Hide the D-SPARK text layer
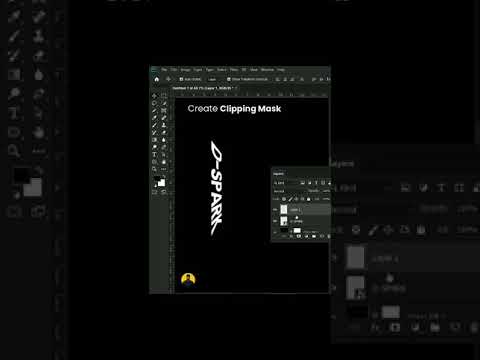The image size is (480, 360). (275, 221)
